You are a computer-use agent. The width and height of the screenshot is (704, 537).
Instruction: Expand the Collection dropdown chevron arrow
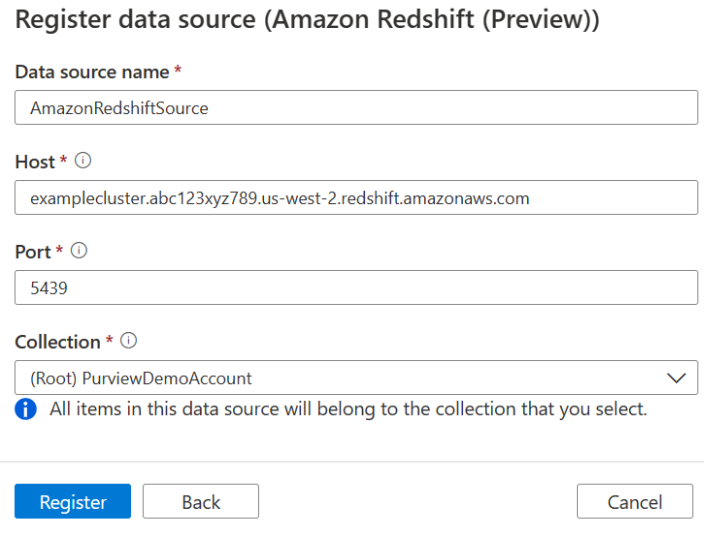[676, 378]
